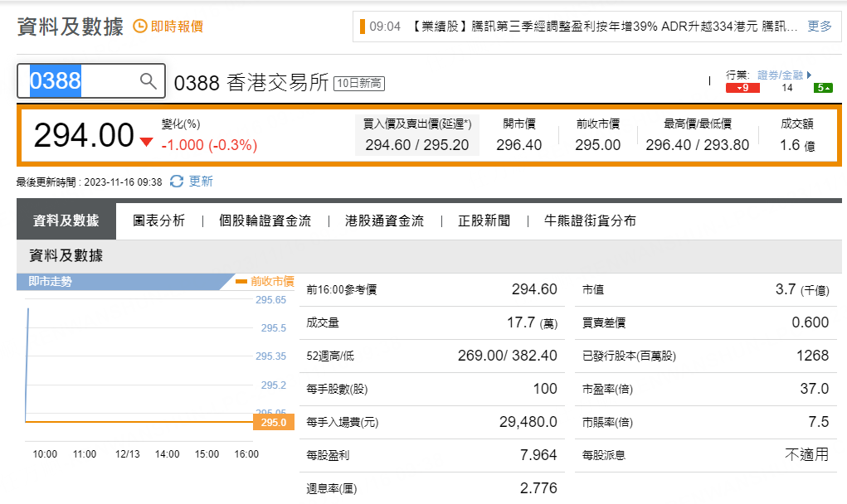
Task: Expand the 證券/金融 sector arrow
Action: pyautogui.click(x=809, y=75)
